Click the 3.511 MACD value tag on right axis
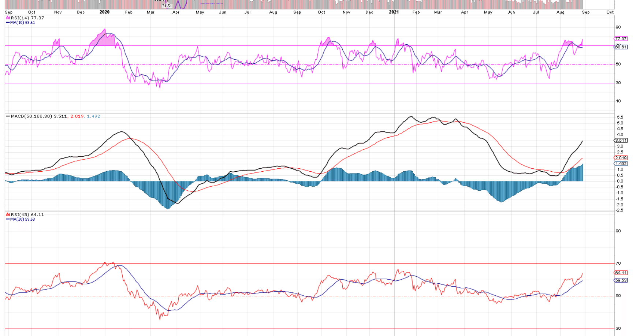Viewport: 644px width, 336px height. (621, 141)
